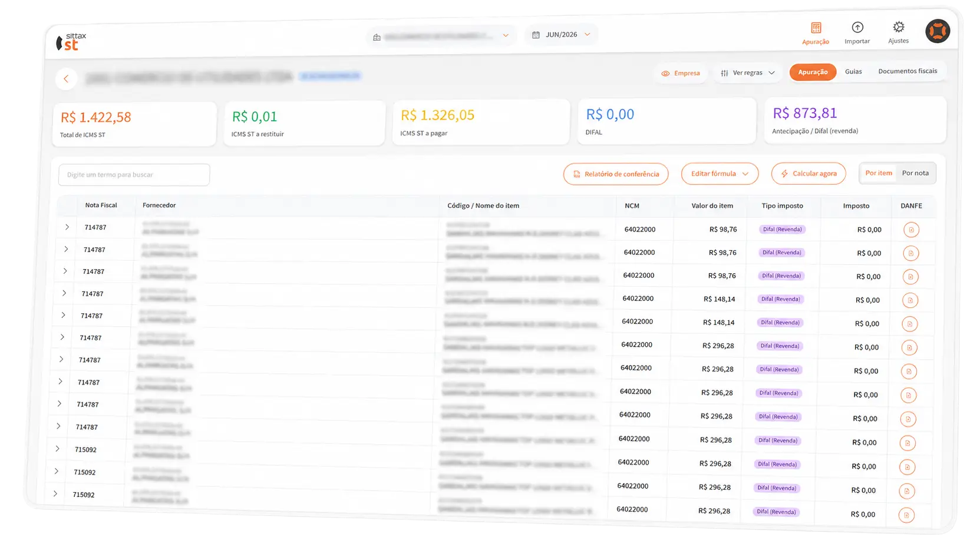Click the Tipo imposto column header

(x=783, y=206)
